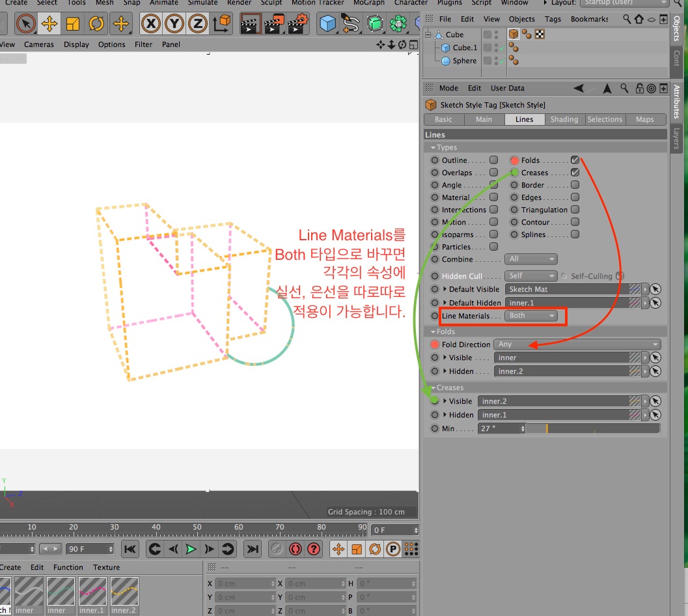Click the Play Forward button
The height and width of the screenshot is (616, 688).
tap(191, 549)
